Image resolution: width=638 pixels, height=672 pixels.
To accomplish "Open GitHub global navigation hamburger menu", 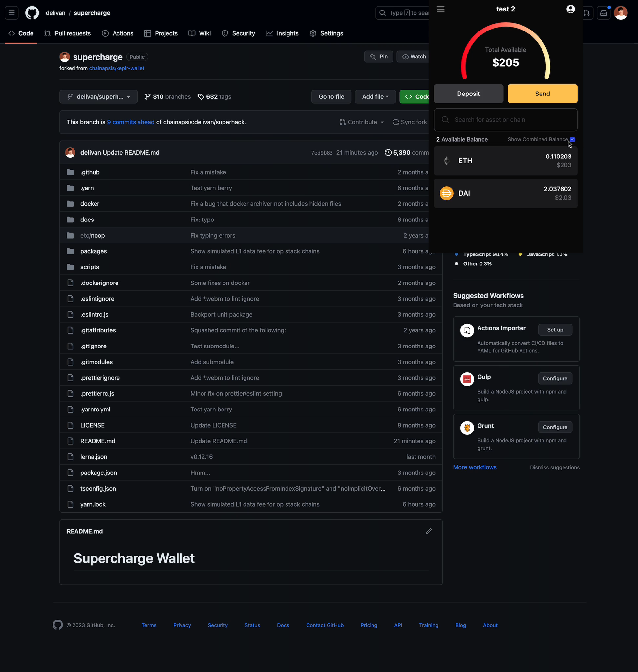I will 11,13.
